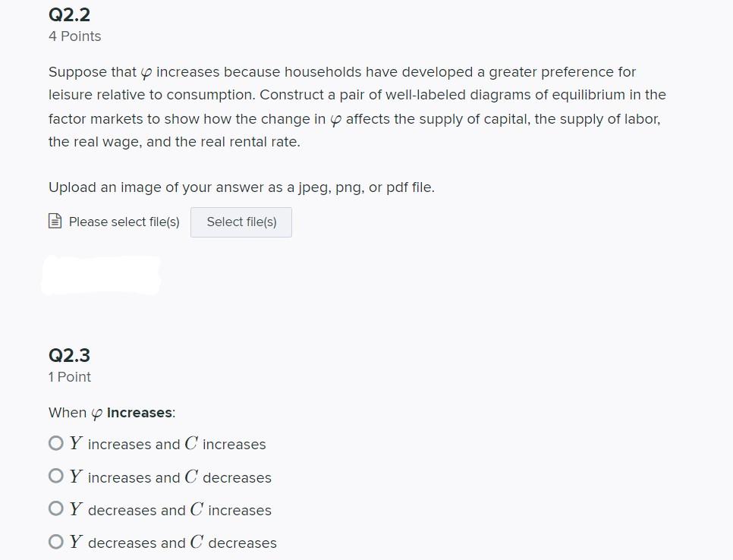This screenshot has height=560, width=733.
Task: Click option text 'Y decreases and C increases'
Action: [x=170, y=509]
